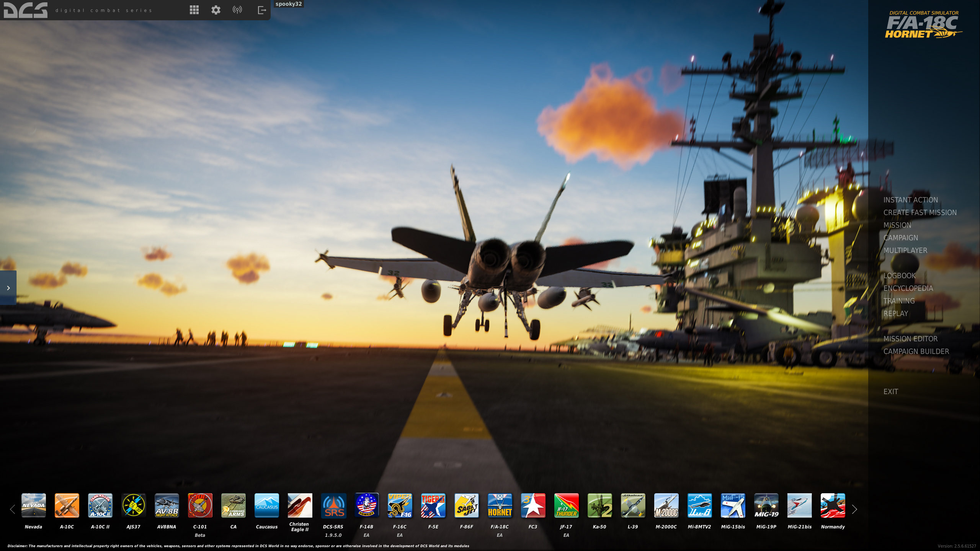Click the logout exit arrow icon

(x=262, y=10)
